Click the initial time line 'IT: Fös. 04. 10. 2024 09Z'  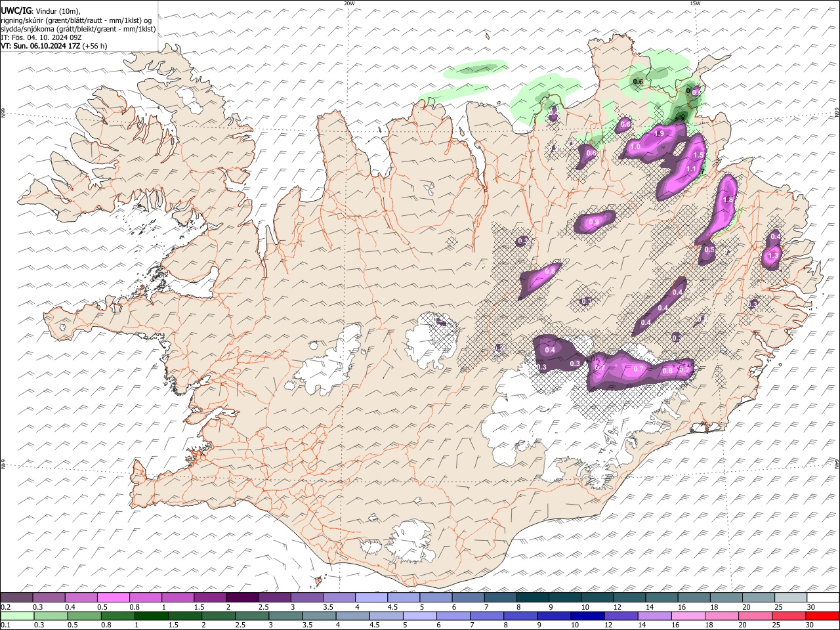coord(41,37)
